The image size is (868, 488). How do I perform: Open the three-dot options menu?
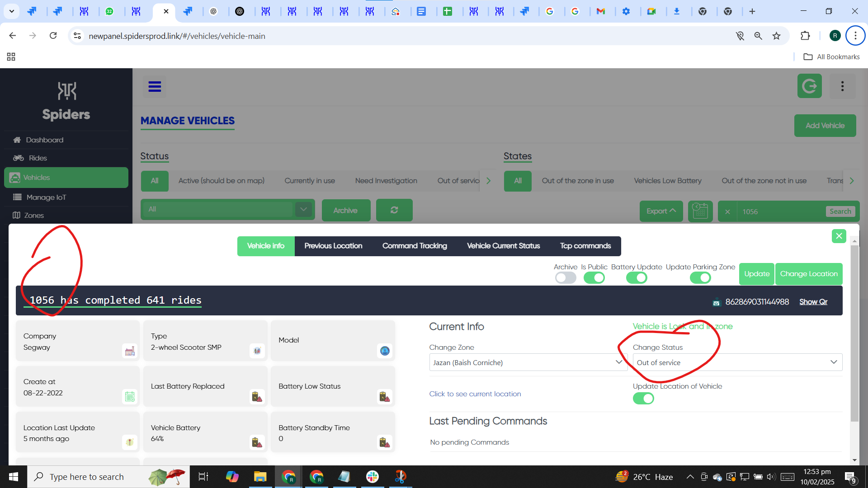842,86
